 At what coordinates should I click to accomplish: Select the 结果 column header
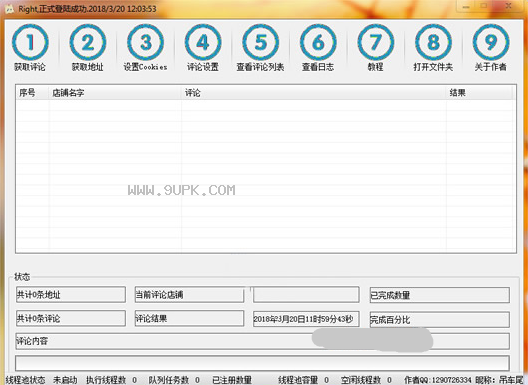point(480,93)
